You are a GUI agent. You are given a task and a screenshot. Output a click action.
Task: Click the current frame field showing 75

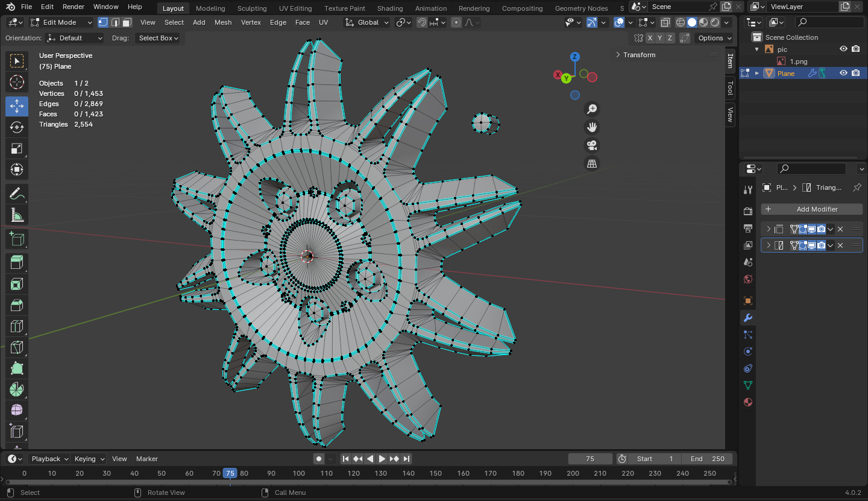[x=590, y=459]
